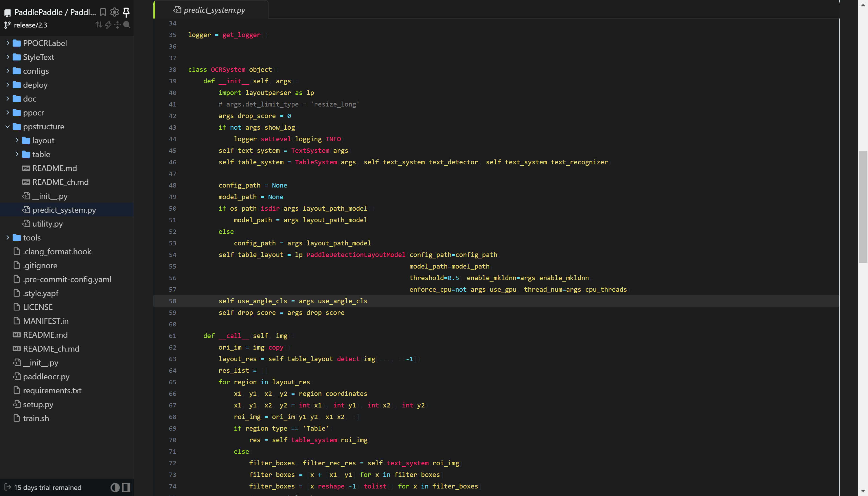Click the git branch icon beside release/2.3
Screen dimensions: 868x496
[x=7, y=25]
